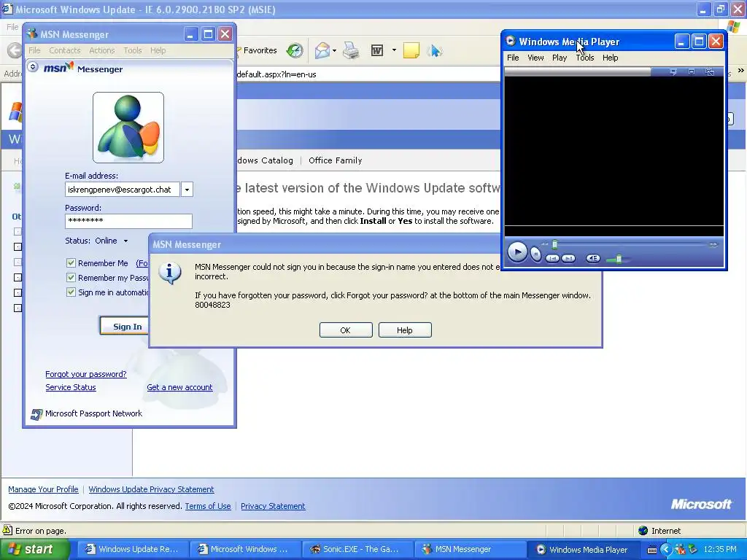Click the Forgot your password? link
Image resolution: width=747 pixels, height=560 pixels.
click(86, 374)
